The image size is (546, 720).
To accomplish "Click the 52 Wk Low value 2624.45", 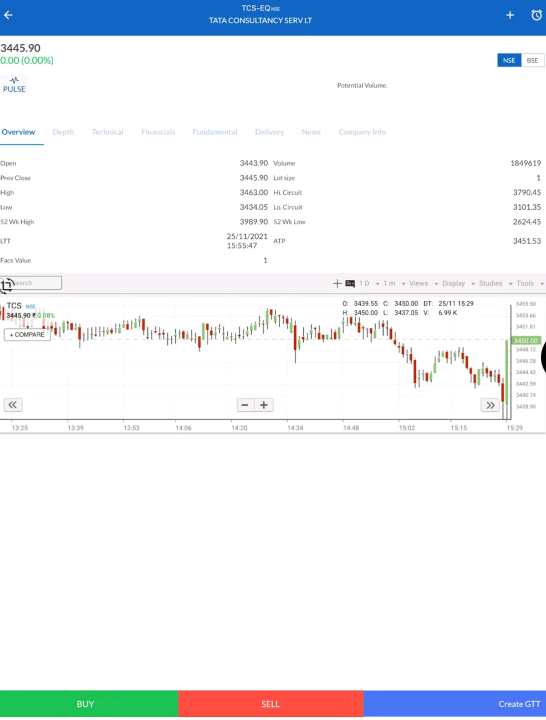I will (x=527, y=222).
